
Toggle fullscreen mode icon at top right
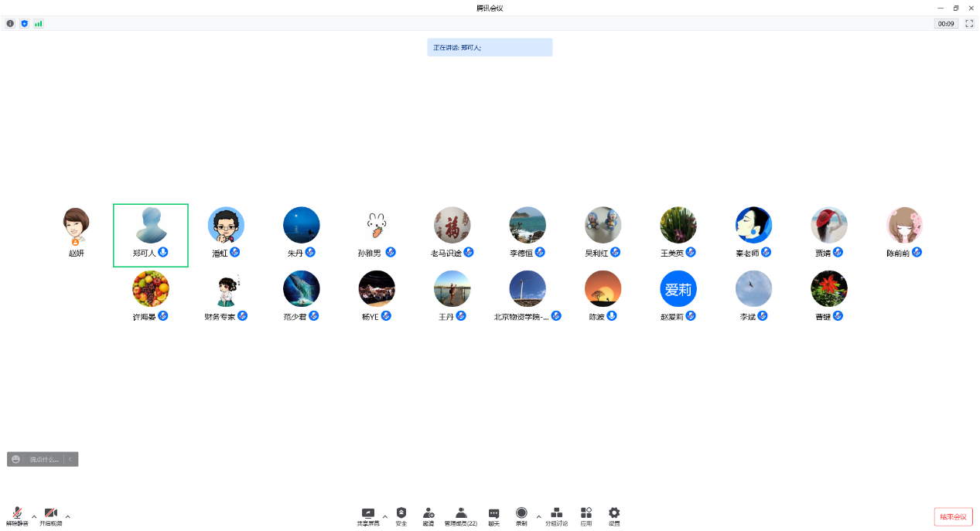[x=969, y=24]
